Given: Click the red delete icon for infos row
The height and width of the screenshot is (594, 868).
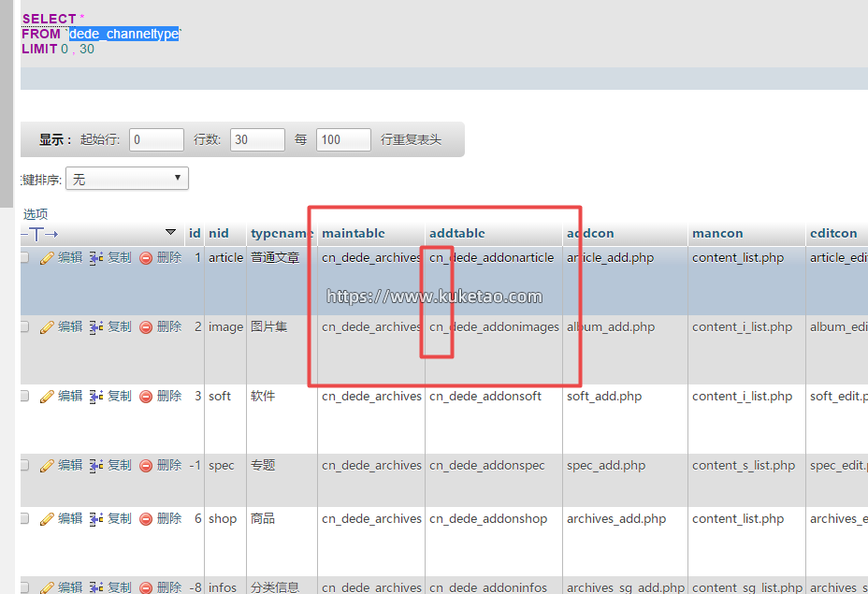Looking at the screenshot, I should click(x=146, y=587).
